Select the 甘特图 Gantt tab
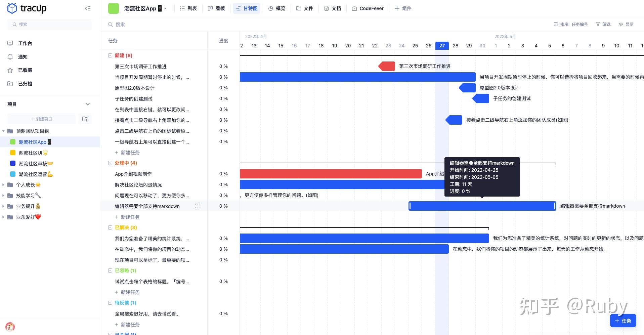The height and width of the screenshot is (335, 644). click(247, 8)
